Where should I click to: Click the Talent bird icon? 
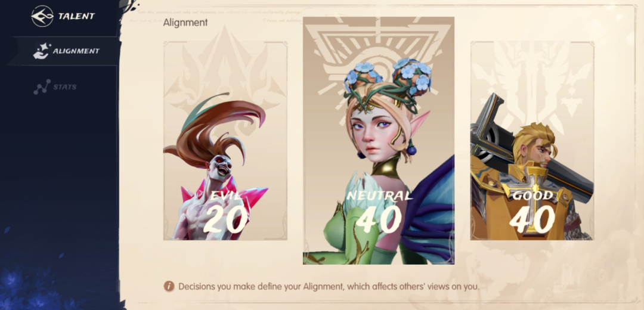42,16
